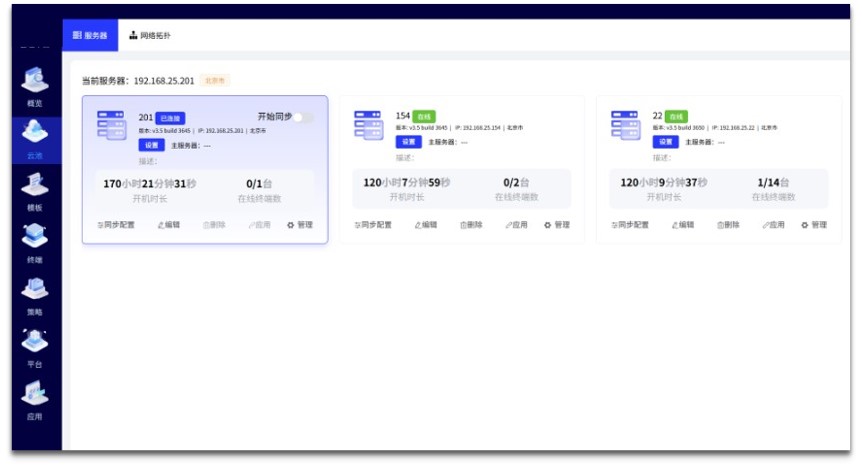Click 编辑 on server 201 card
This screenshot has width=862, height=470.
tap(169, 225)
